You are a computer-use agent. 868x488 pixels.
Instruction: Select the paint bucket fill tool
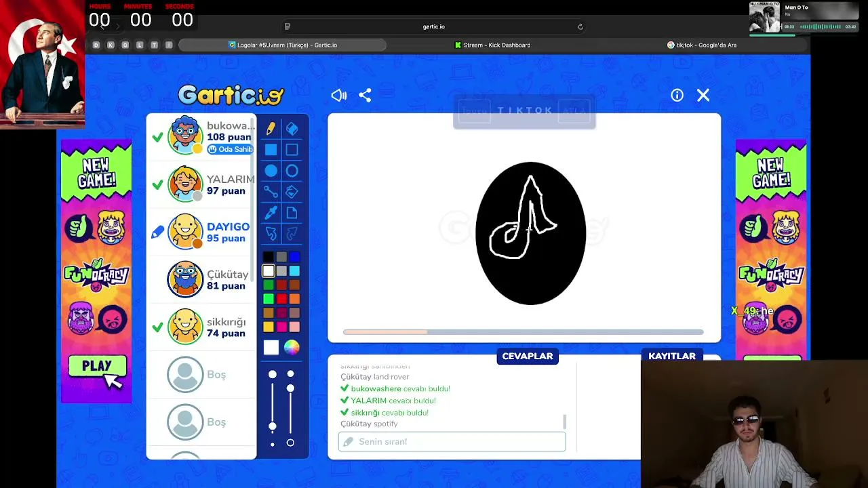click(292, 192)
